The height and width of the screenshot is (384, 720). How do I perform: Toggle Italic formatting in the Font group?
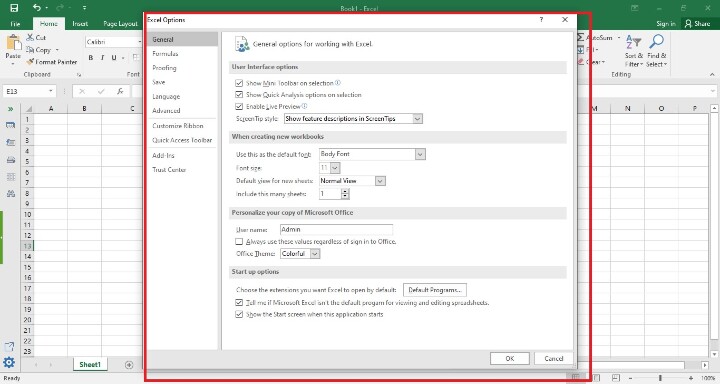coord(102,57)
